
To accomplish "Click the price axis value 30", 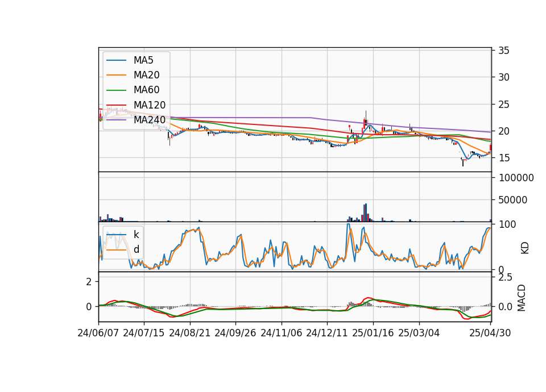I will (504, 77).
